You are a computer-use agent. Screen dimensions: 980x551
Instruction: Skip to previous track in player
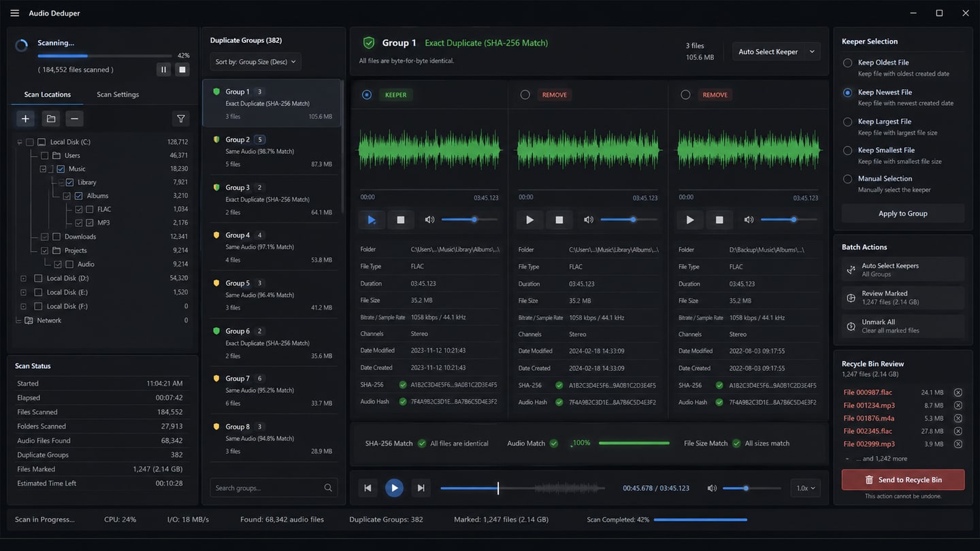tap(367, 488)
